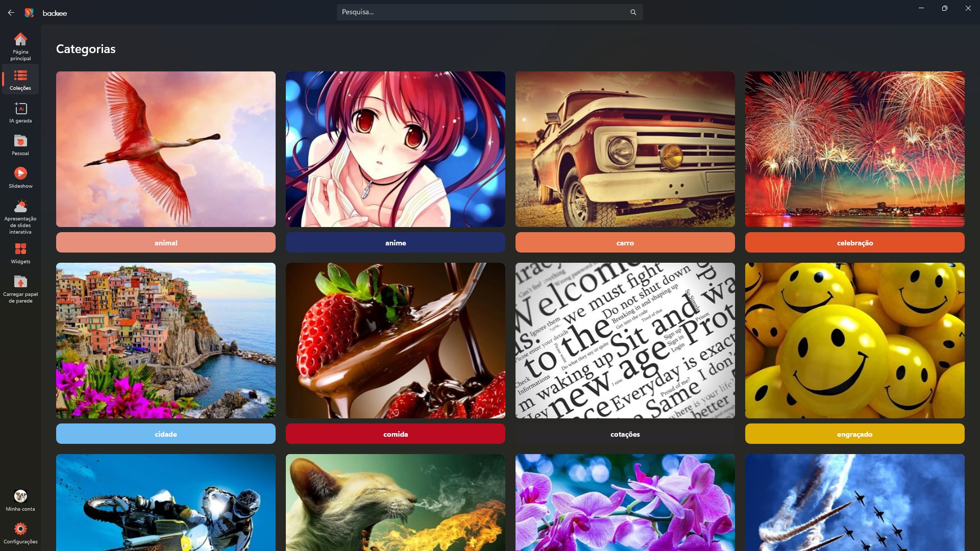980x551 pixels.
Task: Open Minha conta avatar
Action: [x=20, y=496]
